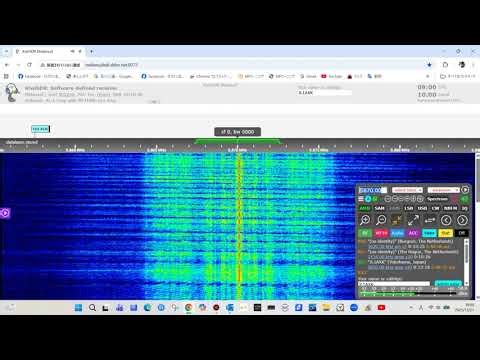
Task: Click the orange-red color strip in the waterfall
Action: [x=239, y=227]
